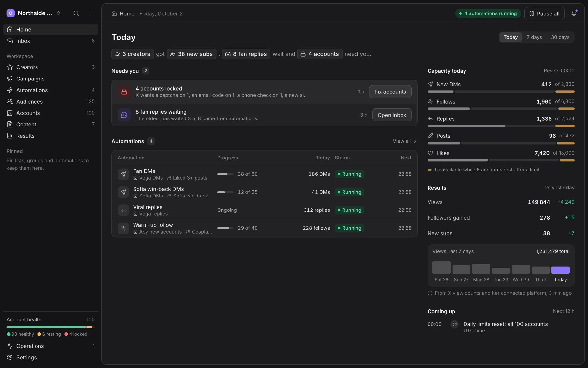Click the Fan DMs progress bar
This screenshot has height=368, width=588.
pos(225,174)
